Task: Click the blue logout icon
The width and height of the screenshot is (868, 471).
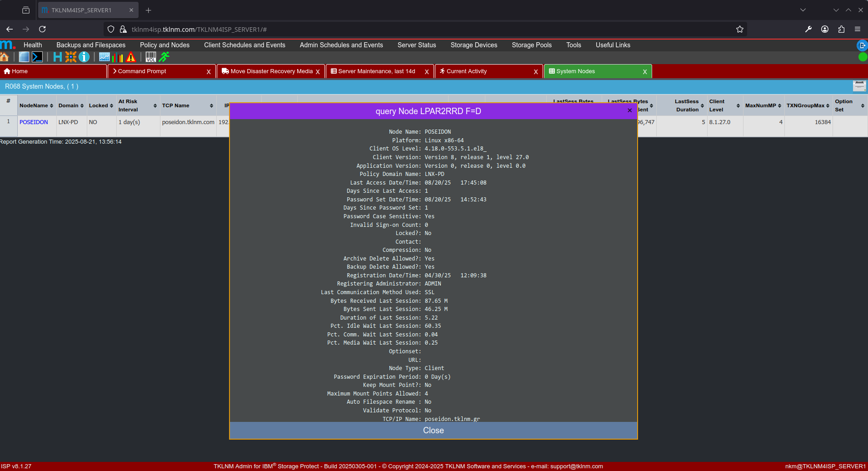Action: click(862, 45)
